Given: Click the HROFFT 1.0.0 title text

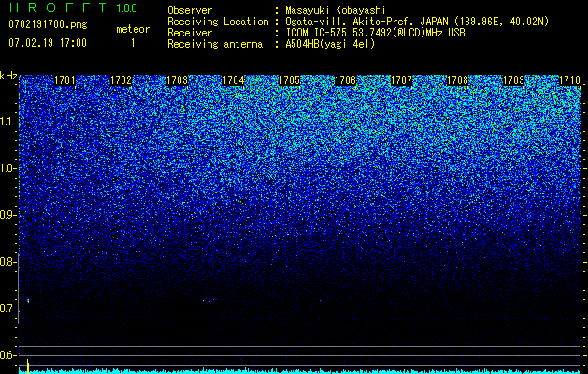Looking at the screenshot, I should click(x=73, y=7).
